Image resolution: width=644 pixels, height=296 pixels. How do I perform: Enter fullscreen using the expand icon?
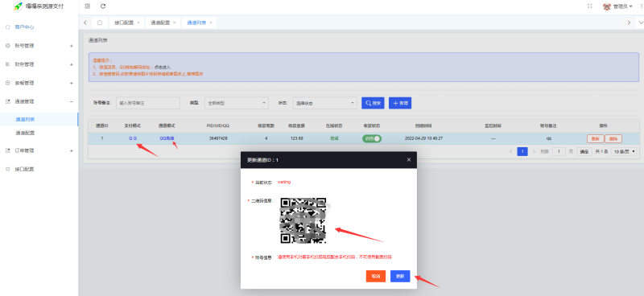point(590,6)
